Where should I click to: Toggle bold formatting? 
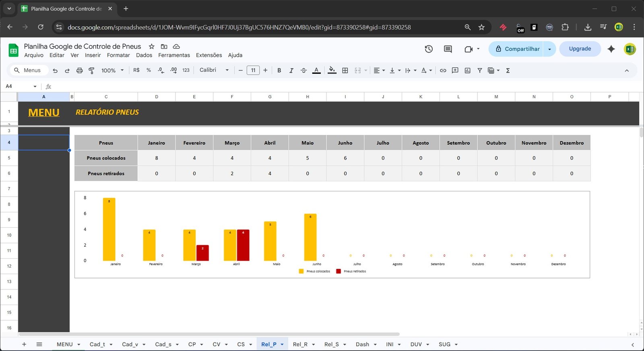279,71
